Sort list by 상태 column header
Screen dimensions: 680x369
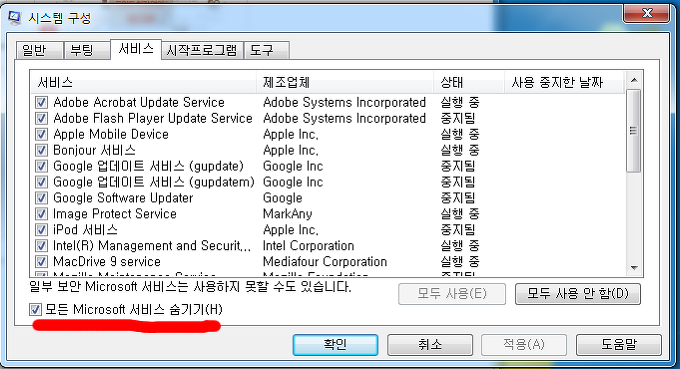click(469, 82)
